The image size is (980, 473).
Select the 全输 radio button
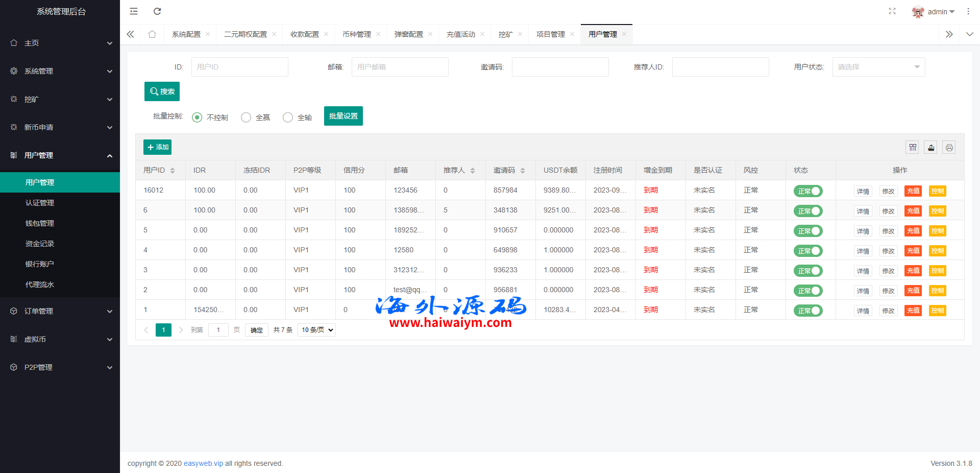tap(288, 117)
